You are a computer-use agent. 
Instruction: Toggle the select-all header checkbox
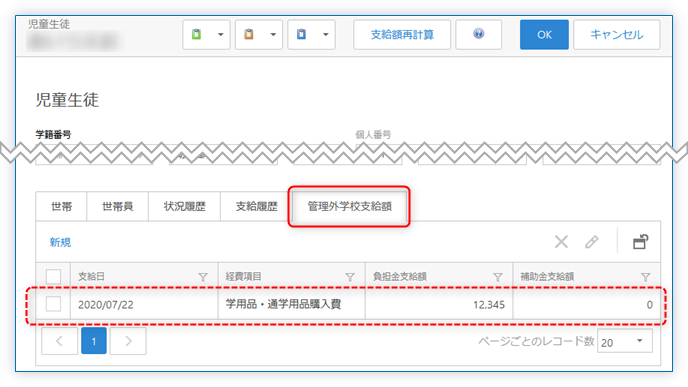pos(54,277)
